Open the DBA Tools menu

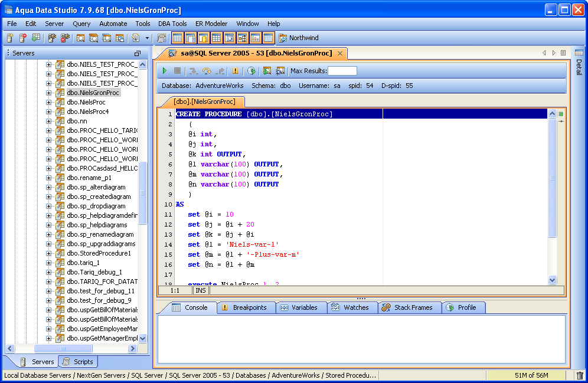[172, 24]
